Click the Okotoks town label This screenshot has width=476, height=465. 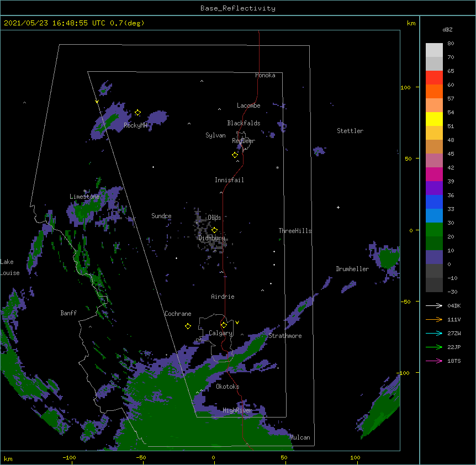point(228,387)
